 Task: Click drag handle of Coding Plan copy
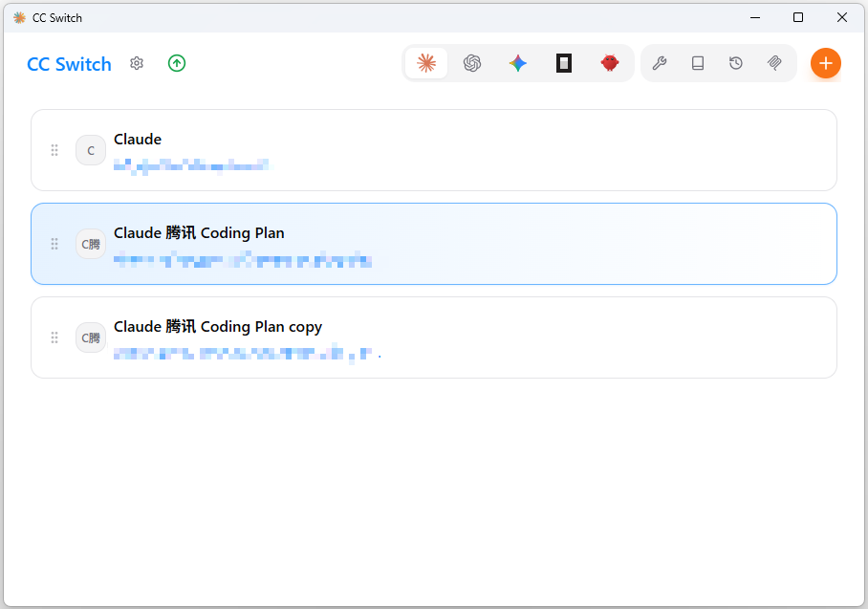(x=54, y=337)
